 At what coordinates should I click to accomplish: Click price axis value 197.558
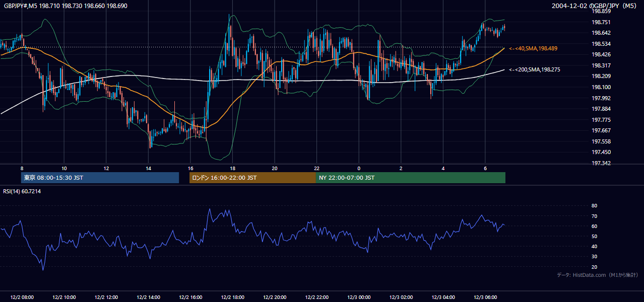(601, 141)
